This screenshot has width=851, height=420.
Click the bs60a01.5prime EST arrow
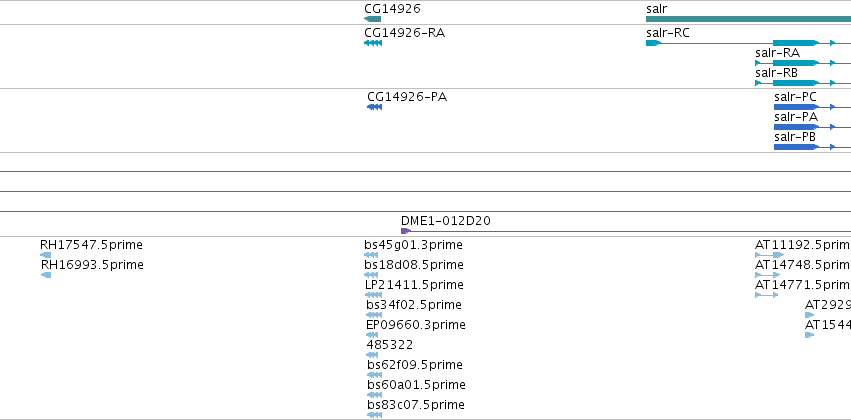374,395
